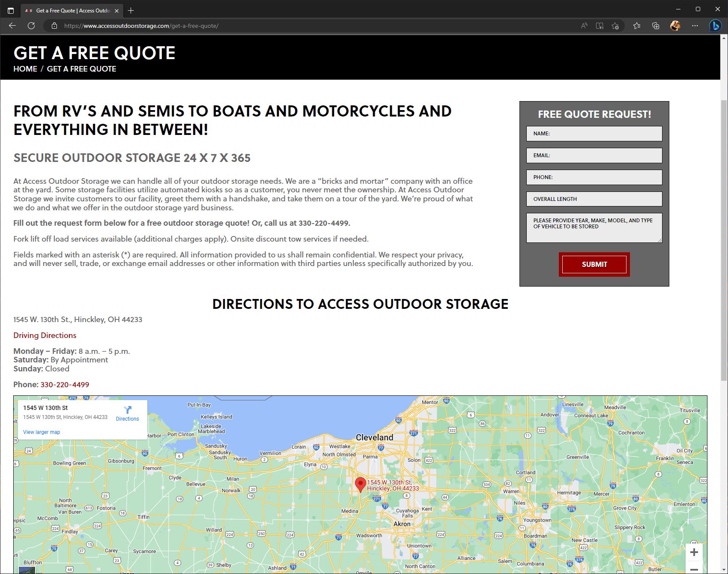Open the Edge Settings and more menu
Screen dimensions: 728x574
point(695,26)
